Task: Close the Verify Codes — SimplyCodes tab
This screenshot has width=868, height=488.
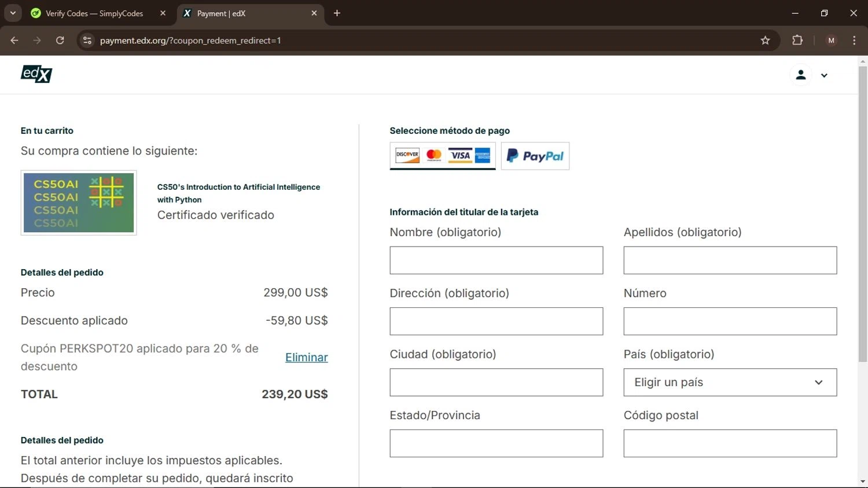Action: [x=163, y=13]
